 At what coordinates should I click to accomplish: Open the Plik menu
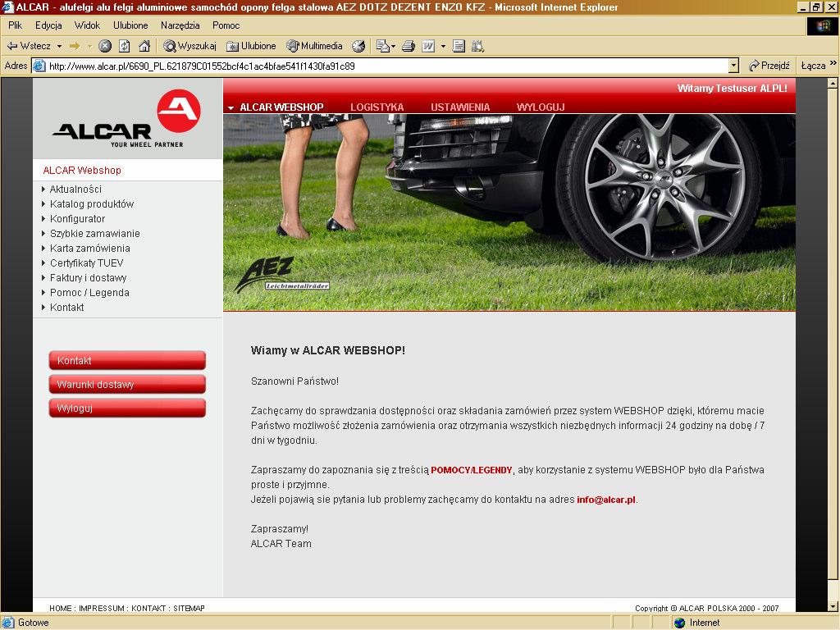[15, 25]
